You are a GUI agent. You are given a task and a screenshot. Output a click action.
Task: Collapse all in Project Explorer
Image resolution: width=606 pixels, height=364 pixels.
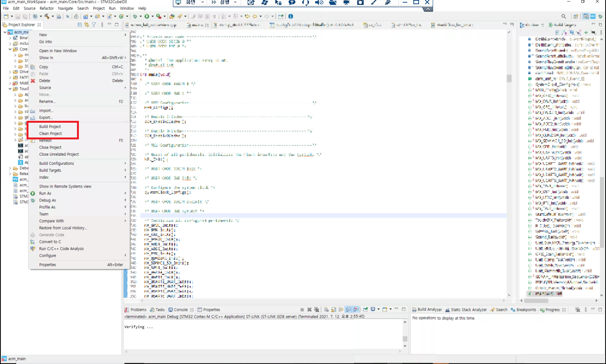click(x=80, y=25)
